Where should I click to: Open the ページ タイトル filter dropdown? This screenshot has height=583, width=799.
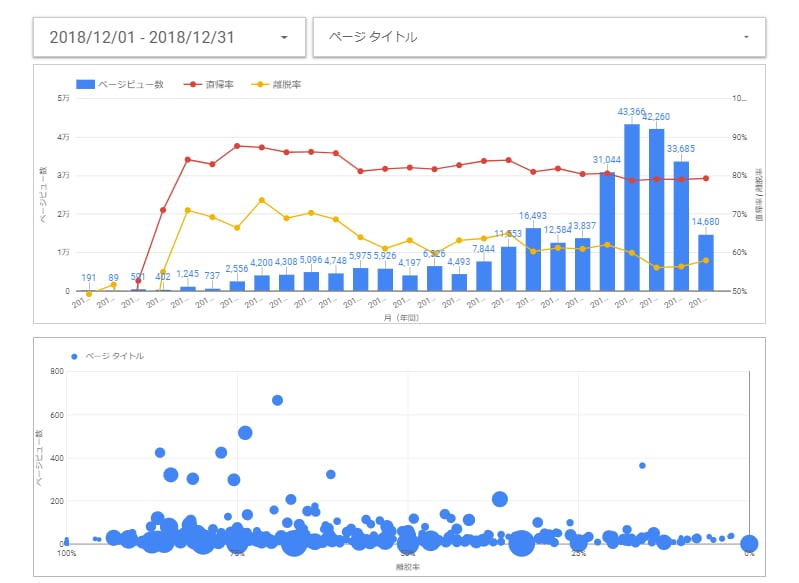(539, 37)
